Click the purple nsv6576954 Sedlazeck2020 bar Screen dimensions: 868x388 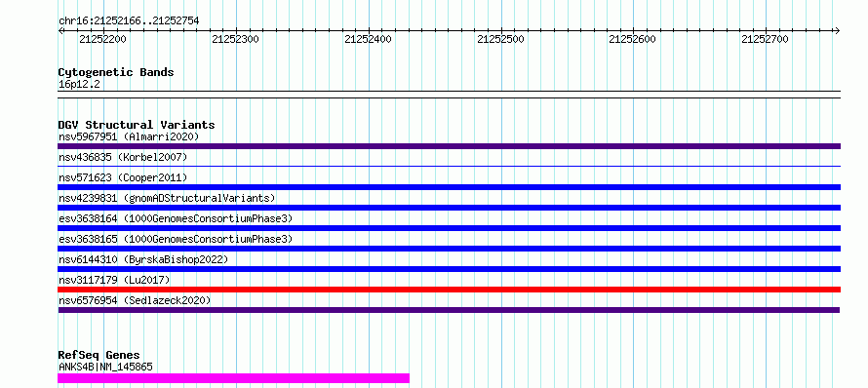tap(449, 310)
